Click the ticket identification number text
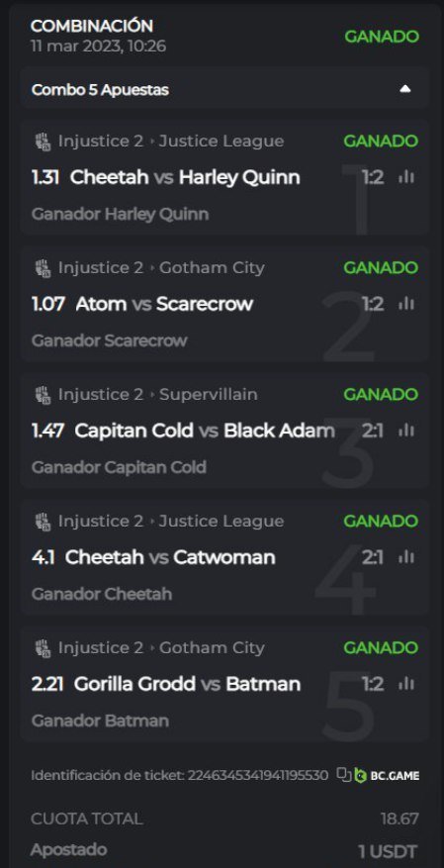Screen dimensions: 444x868 pos(258,775)
